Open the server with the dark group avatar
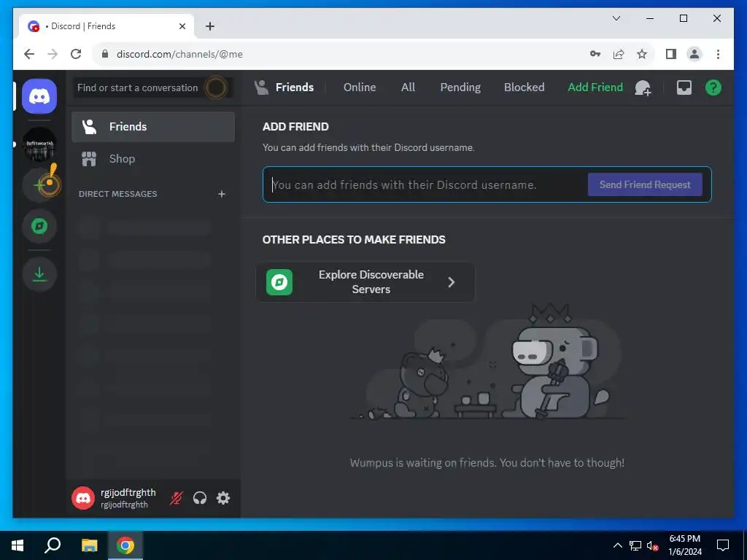This screenshot has width=747, height=560. [x=39, y=144]
